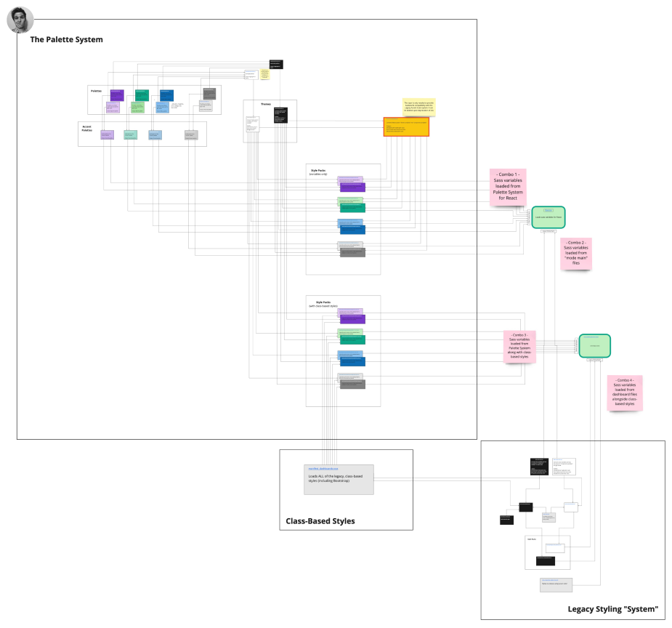Select the pink "Combo 4" sticky note

625,392
